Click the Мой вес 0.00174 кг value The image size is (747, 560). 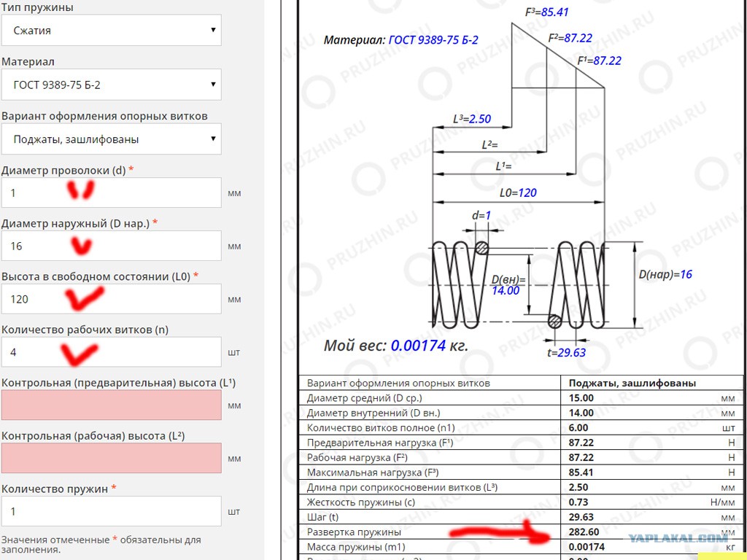tap(418, 346)
